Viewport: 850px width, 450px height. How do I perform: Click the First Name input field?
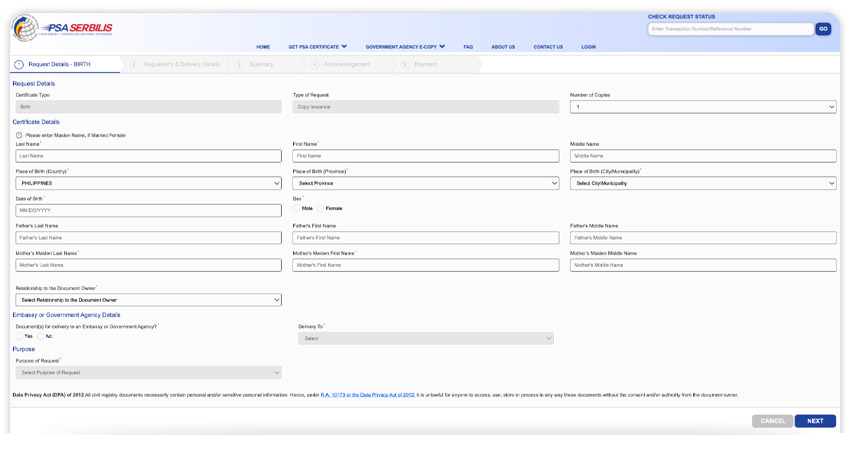(426, 156)
